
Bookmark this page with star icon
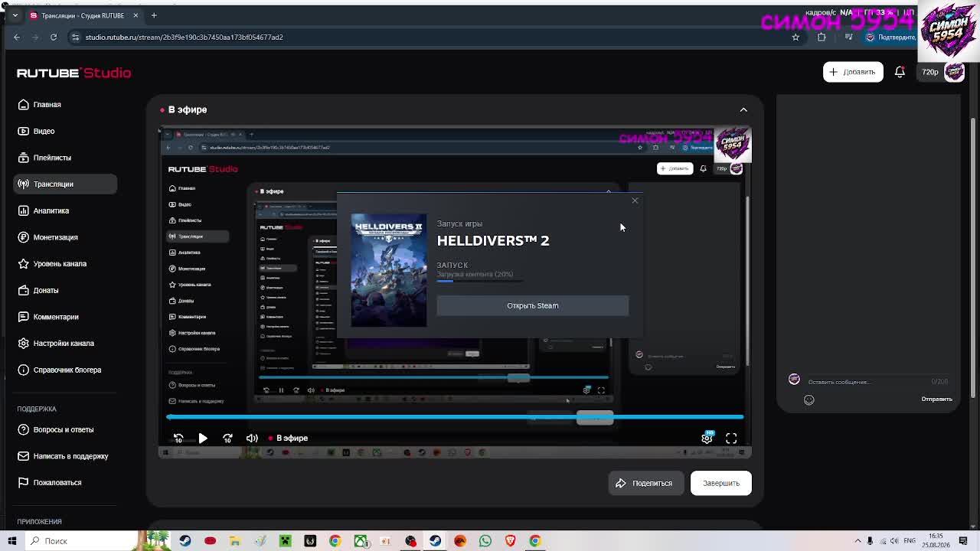(x=795, y=37)
